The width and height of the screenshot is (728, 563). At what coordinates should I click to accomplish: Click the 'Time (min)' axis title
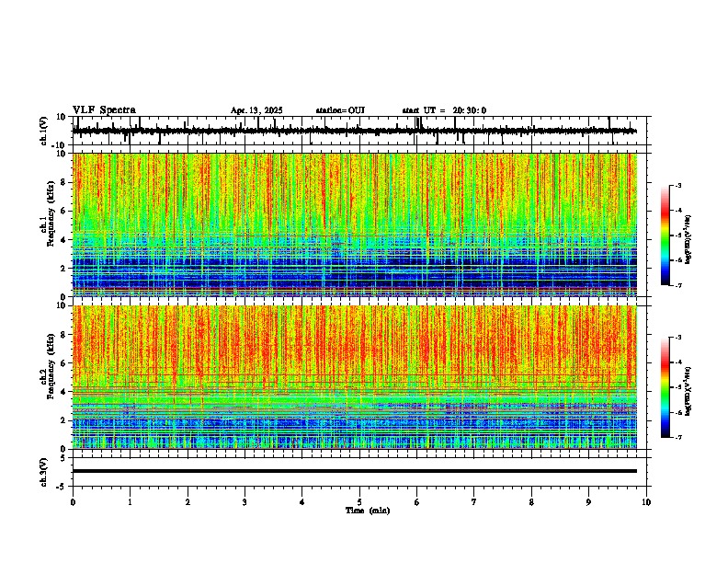point(368,511)
